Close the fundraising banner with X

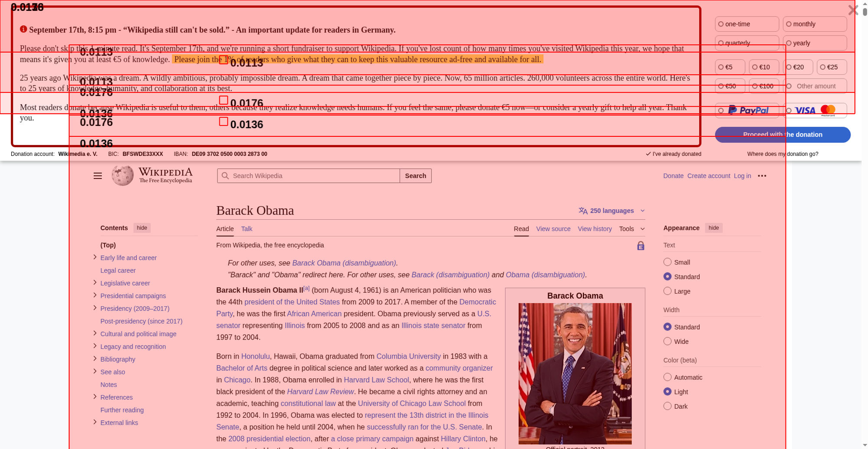[x=853, y=10]
